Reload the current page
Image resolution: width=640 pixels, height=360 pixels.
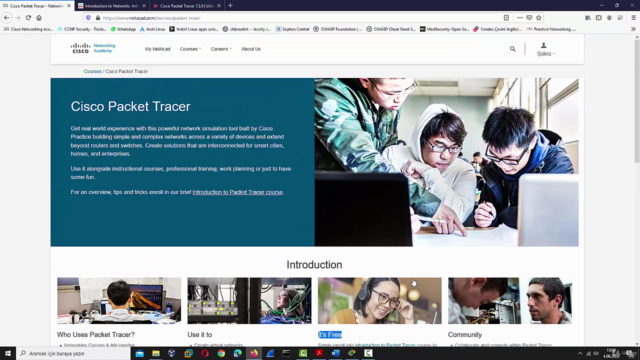[28, 18]
